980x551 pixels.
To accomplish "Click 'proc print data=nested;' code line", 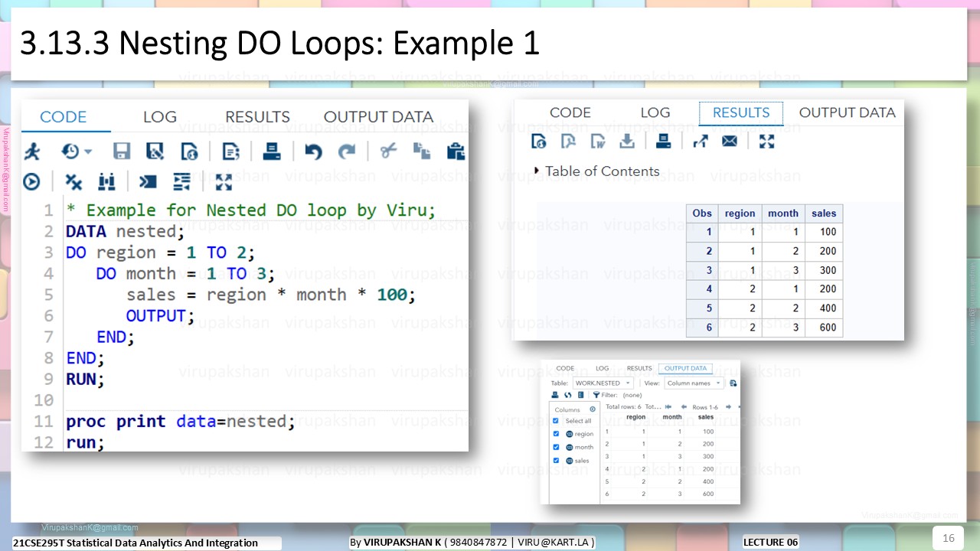I will [x=180, y=421].
